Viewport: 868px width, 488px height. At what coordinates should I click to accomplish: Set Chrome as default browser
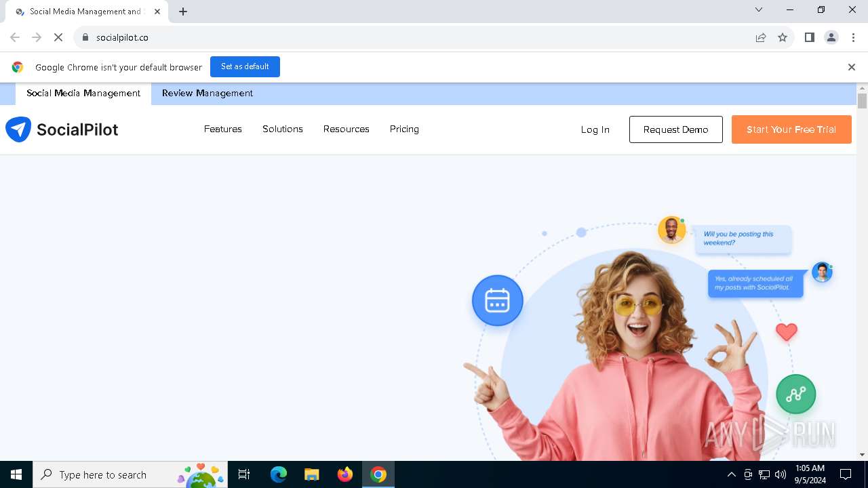(245, 66)
